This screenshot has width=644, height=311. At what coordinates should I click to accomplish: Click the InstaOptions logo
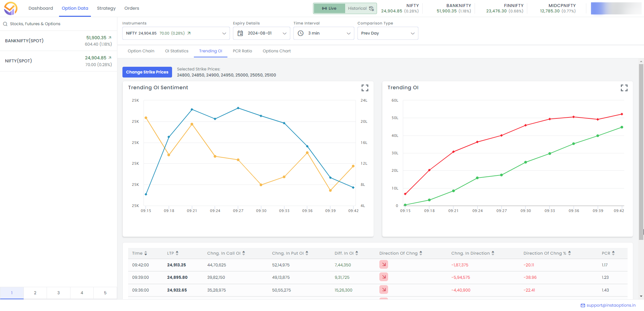click(10, 8)
